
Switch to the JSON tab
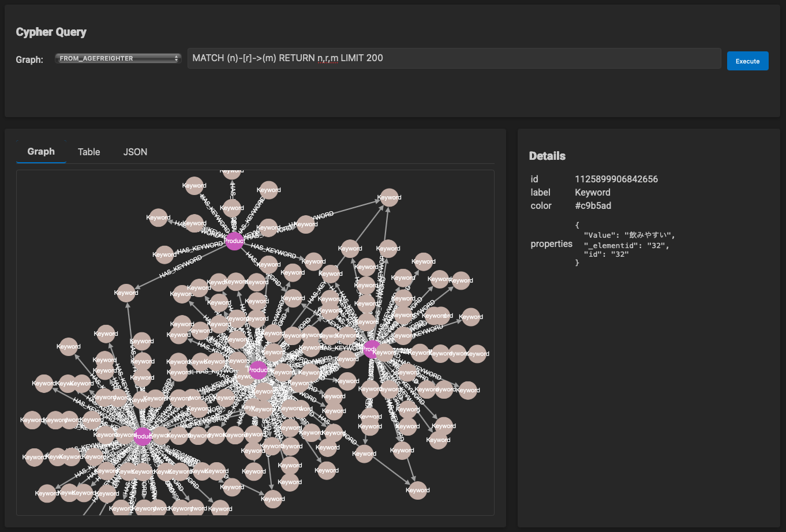click(135, 152)
